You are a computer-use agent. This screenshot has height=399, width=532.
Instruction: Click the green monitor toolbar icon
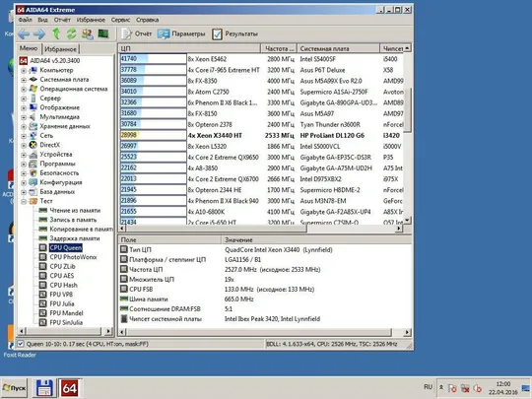point(103,33)
